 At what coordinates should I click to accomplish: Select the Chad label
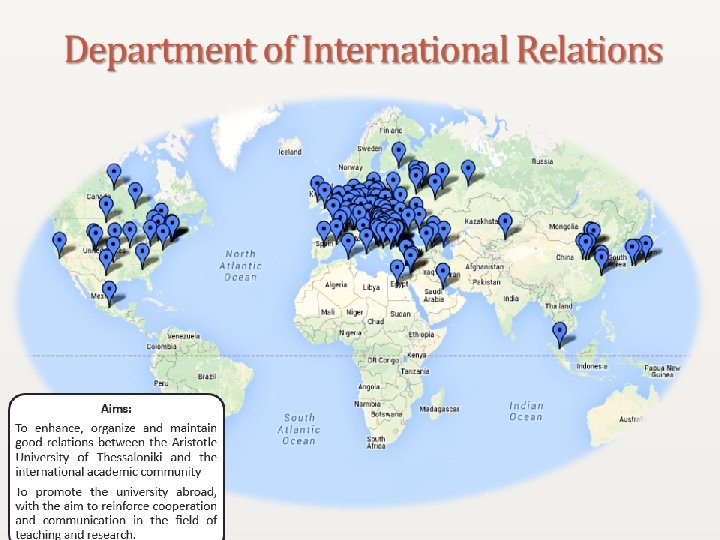[376, 321]
